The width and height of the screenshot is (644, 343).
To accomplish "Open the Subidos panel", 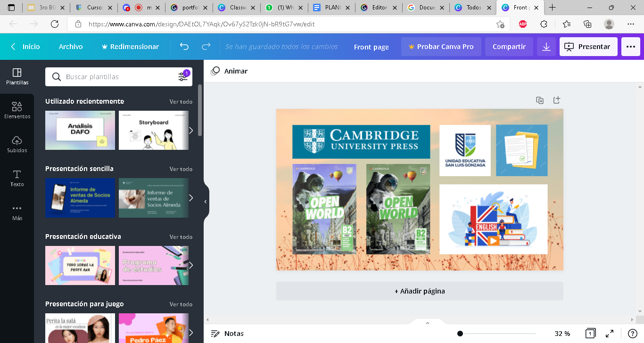I will [17, 144].
